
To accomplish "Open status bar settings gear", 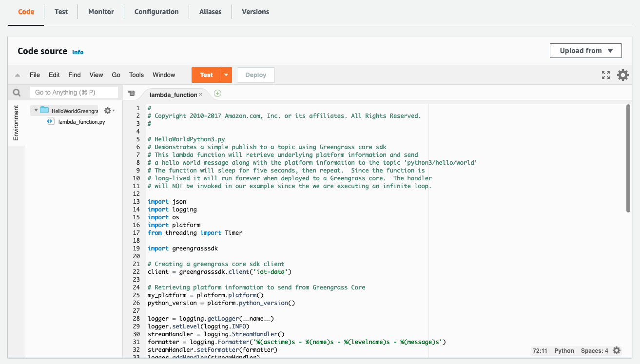I will click(617, 351).
